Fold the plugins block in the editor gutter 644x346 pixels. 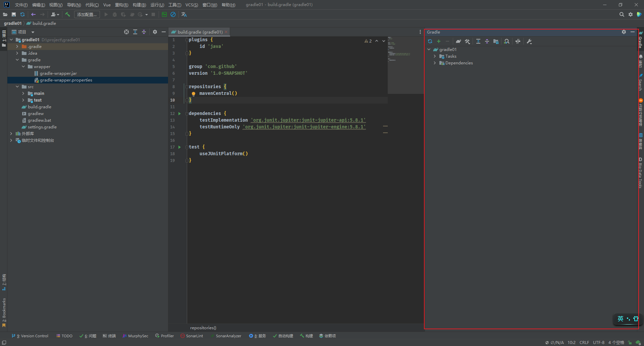coord(187,40)
